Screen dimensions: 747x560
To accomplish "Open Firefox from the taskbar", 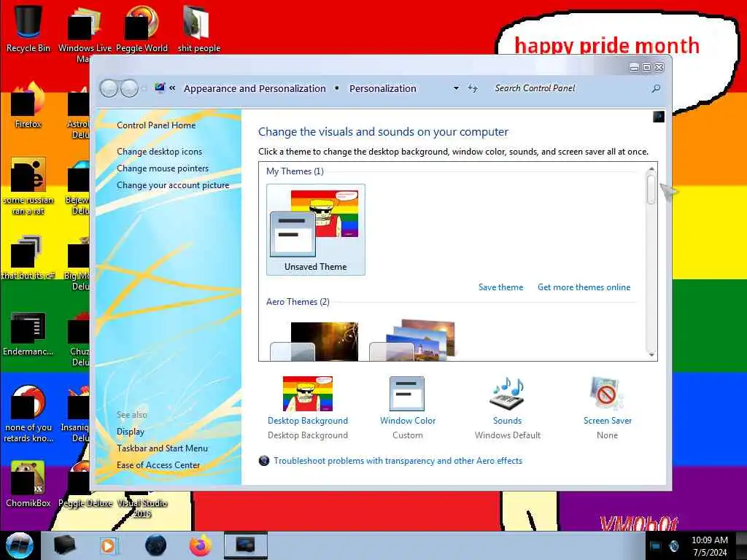I will [201, 545].
